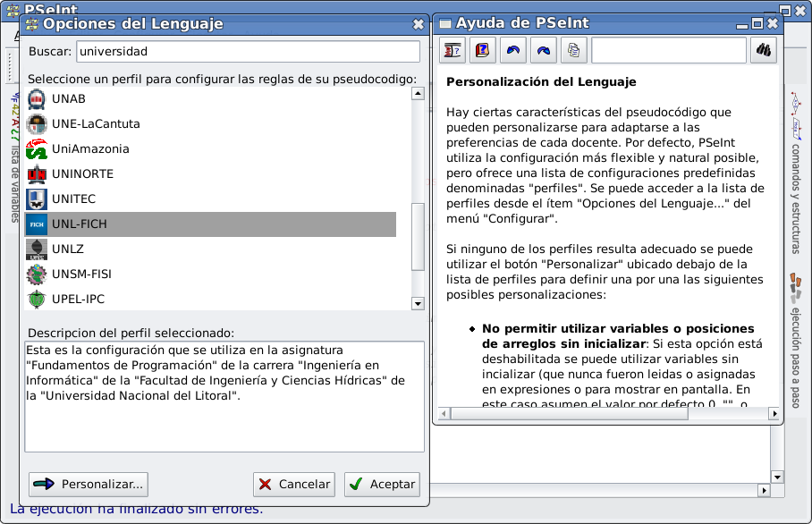Viewport: 812px width, 524px height.
Task: Select the UNINORTE profile
Action: (x=80, y=173)
